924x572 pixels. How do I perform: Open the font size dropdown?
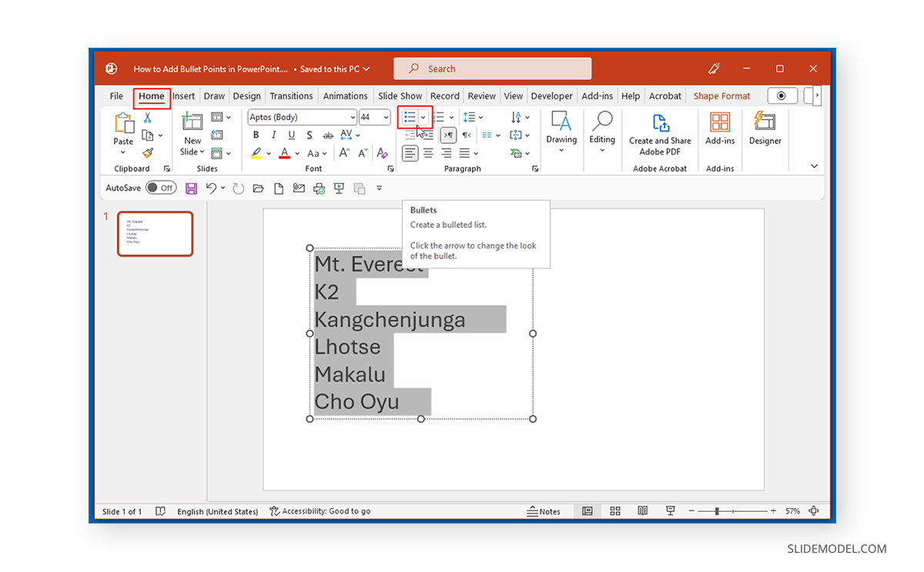click(386, 117)
